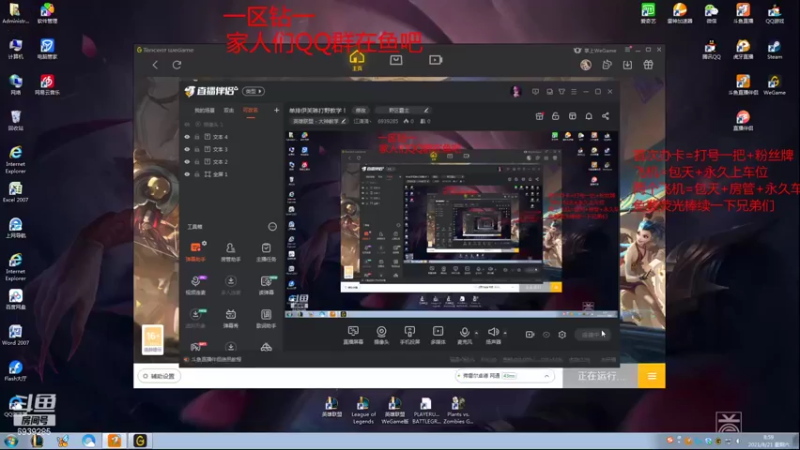The height and width of the screenshot is (450, 800).
Task: Open the yellow WeGame launcher menu
Action: click(652, 376)
